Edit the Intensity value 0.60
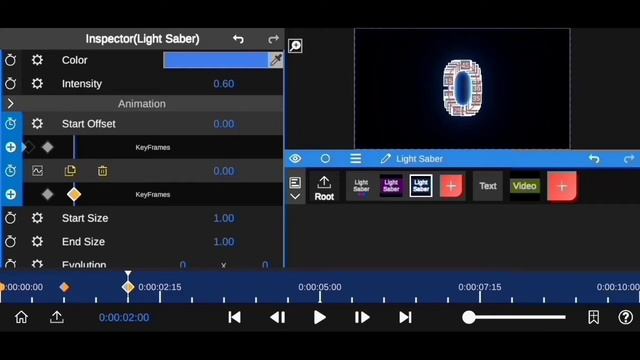 [224, 84]
